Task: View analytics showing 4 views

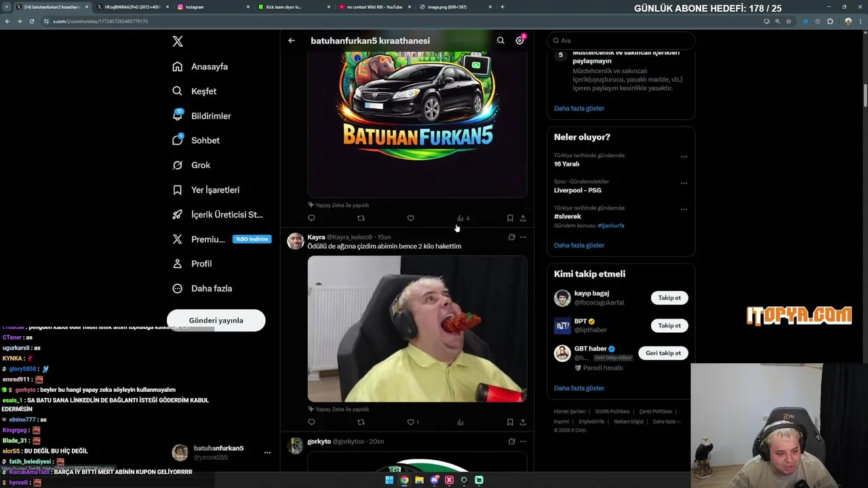Action: click(x=463, y=218)
